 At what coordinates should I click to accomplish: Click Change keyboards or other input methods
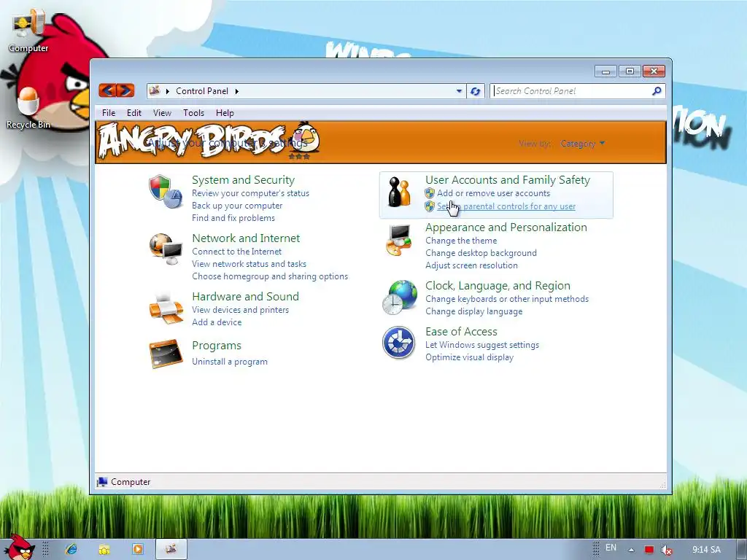click(x=507, y=299)
